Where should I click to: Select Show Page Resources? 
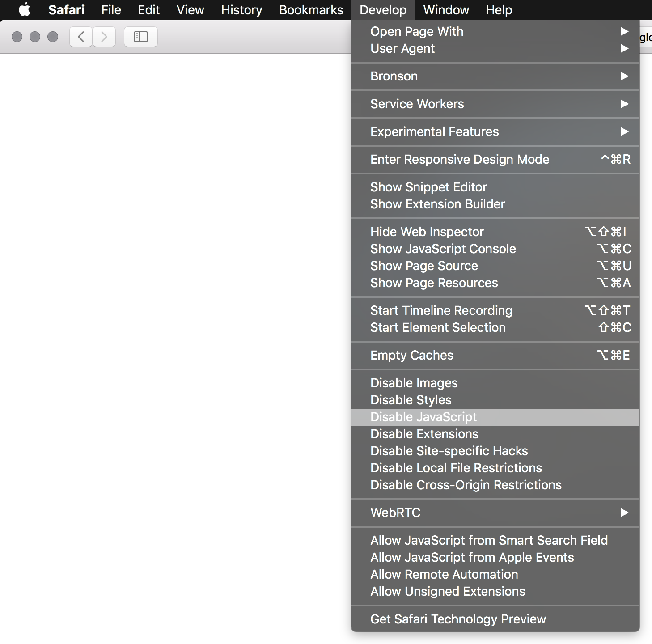click(495, 283)
